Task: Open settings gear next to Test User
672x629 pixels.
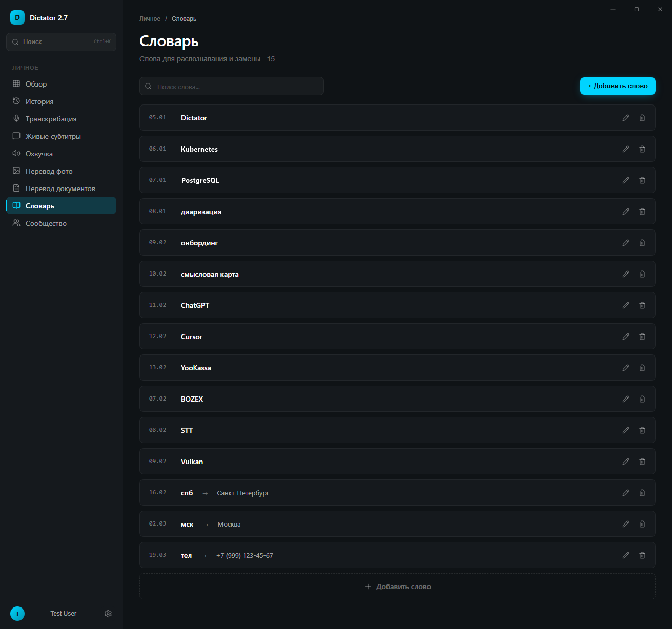Action: pos(108,614)
